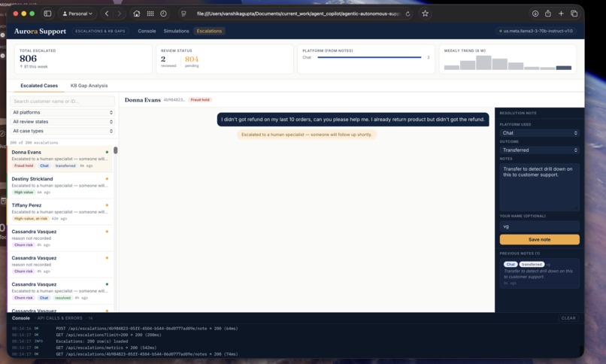Screen dimensions: 606x364
Task: Open browsing history clock icon
Action: tap(163, 14)
